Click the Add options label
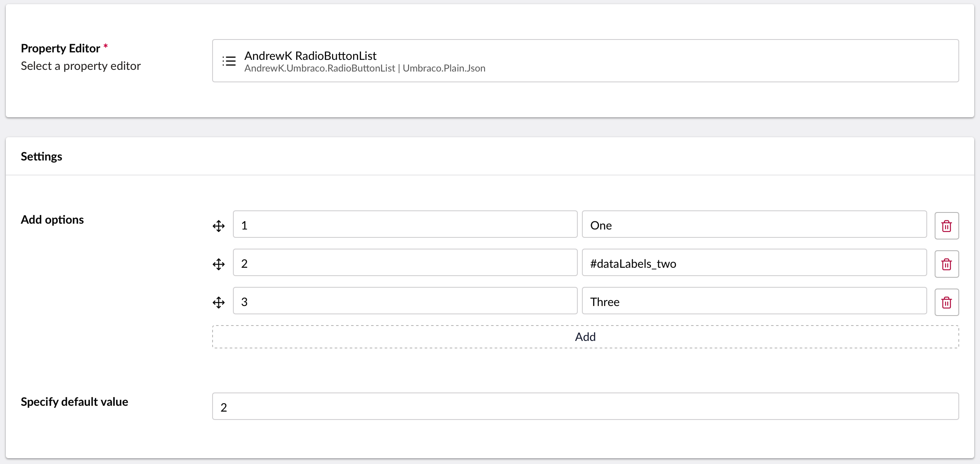Viewport: 980px width, 464px height. [x=52, y=220]
